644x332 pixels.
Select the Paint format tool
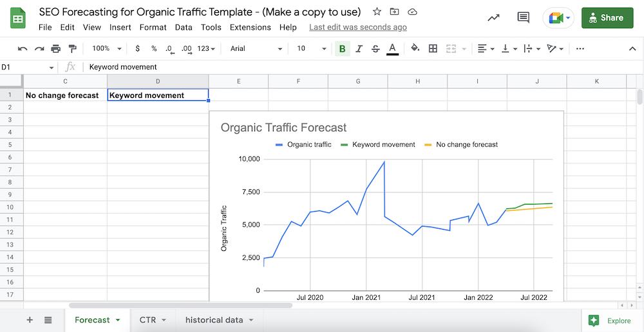click(x=72, y=49)
